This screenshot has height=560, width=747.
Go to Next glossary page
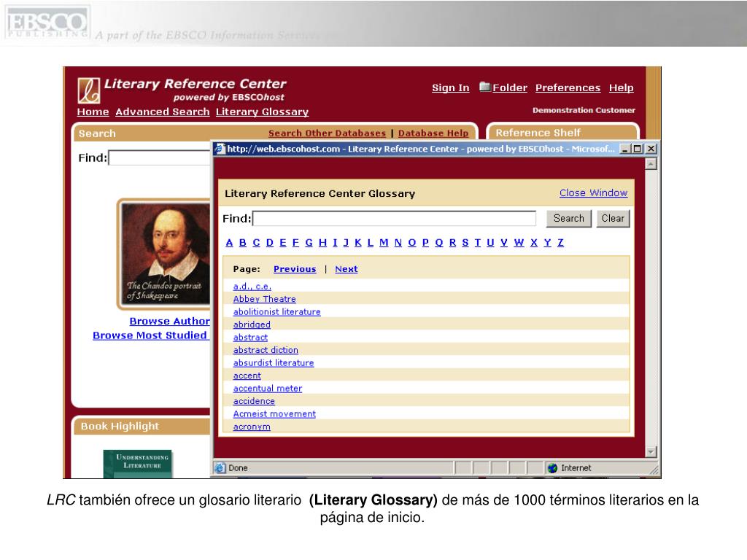(347, 269)
